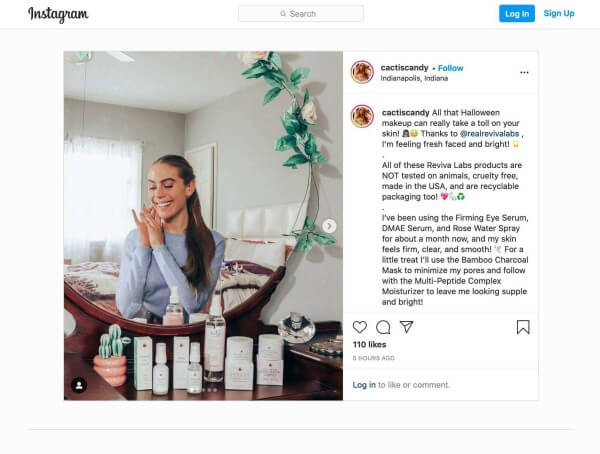Viewport: 600px width, 454px height.
Task: Click the comment speech bubble icon
Action: pos(383,327)
